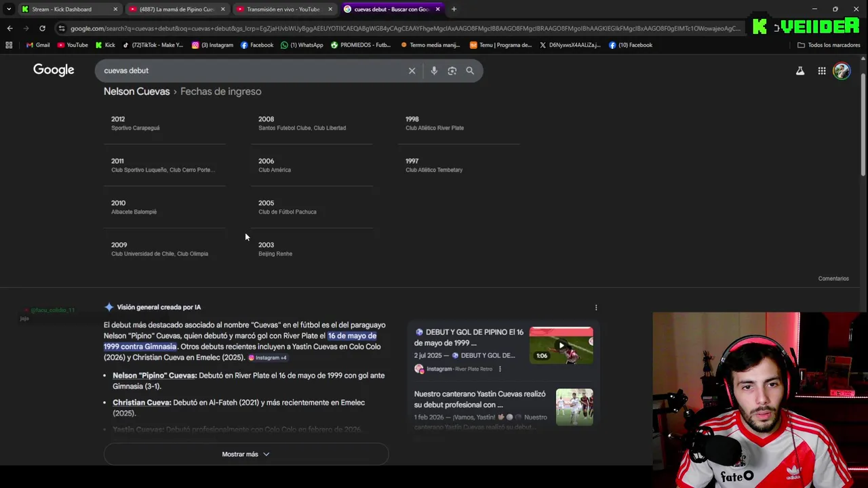Open the Termo media manija bookmark
868x488 pixels.
pos(430,45)
